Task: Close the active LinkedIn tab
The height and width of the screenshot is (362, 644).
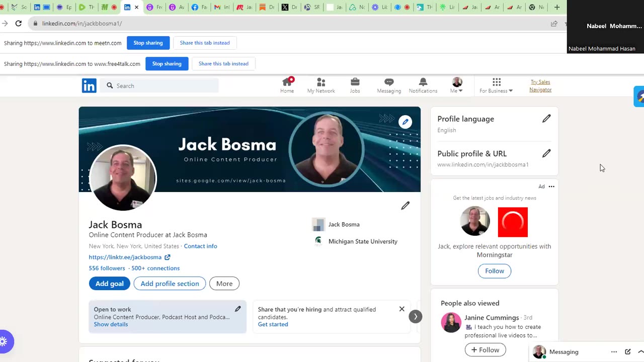Action: 136,7
